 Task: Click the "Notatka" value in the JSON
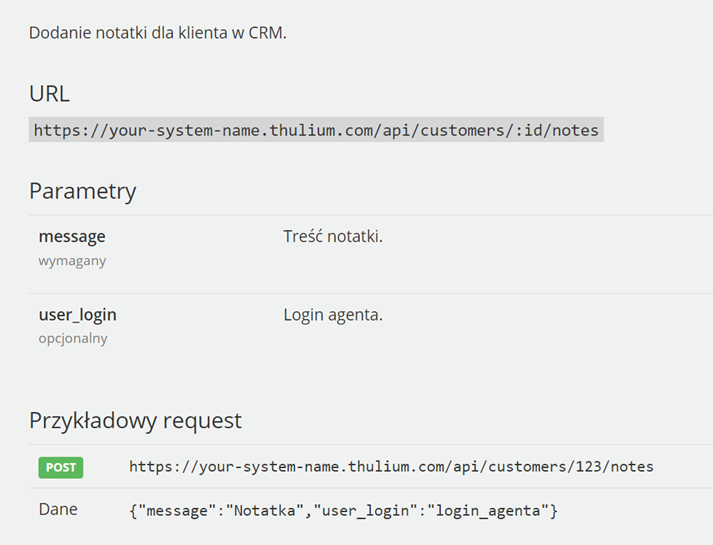(264, 510)
